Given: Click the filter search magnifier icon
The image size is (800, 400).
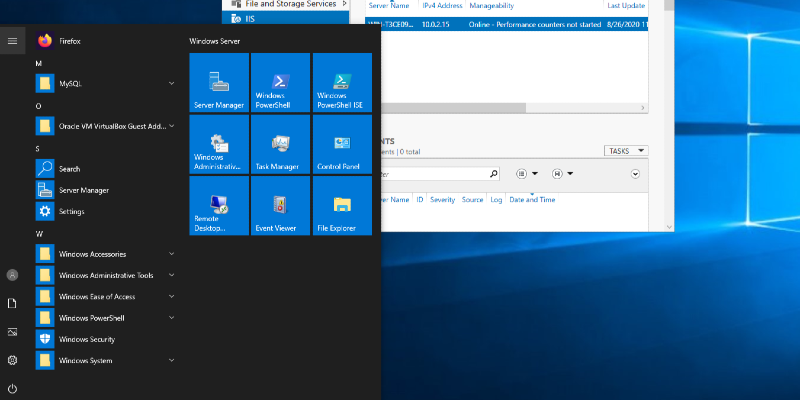Looking at the screenshot, I should 493,174.
